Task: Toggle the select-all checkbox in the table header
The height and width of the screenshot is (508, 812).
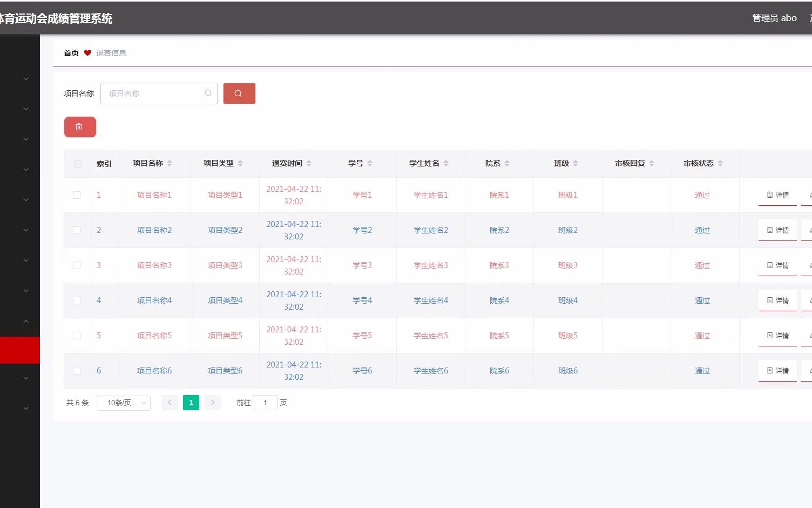Action: point(78,164)
